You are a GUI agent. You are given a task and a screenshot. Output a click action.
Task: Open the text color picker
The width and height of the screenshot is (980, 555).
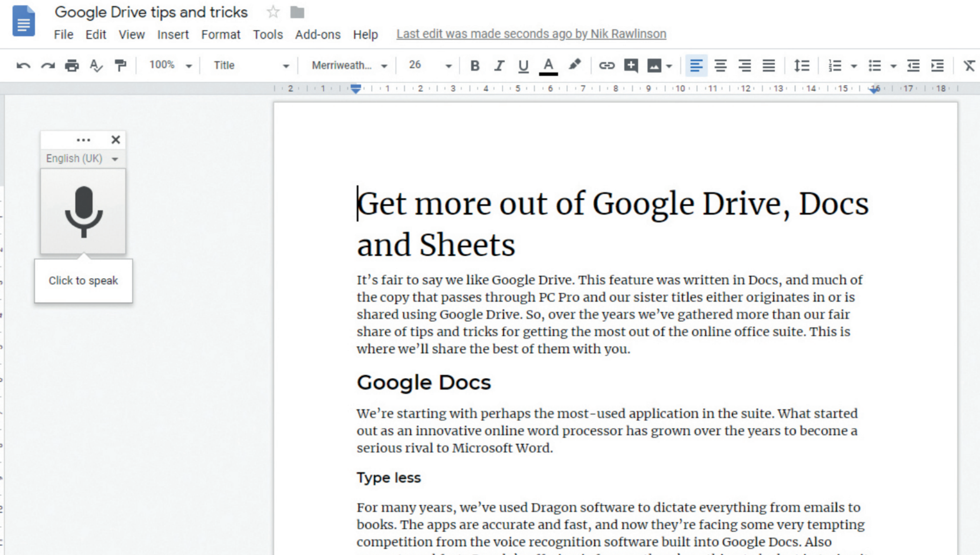pyautogui.click(x=548, y=66)
